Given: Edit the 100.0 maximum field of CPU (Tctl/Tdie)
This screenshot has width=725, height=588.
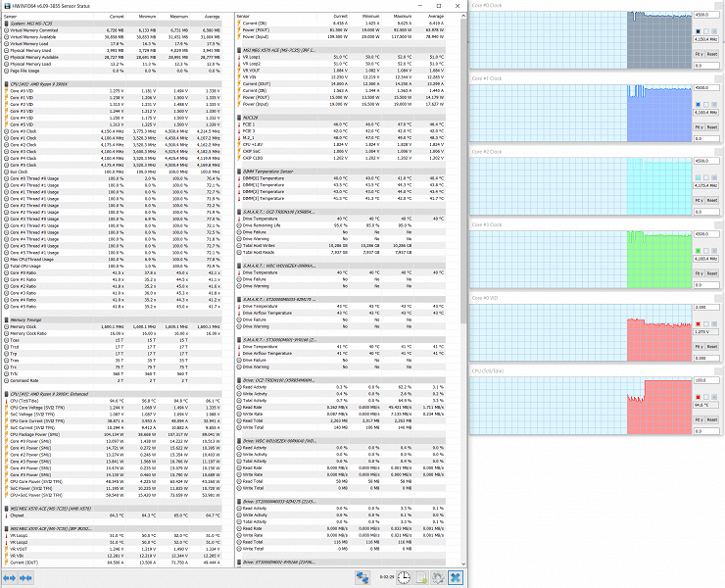Looking at the screenshot, I should click(706, 380).
